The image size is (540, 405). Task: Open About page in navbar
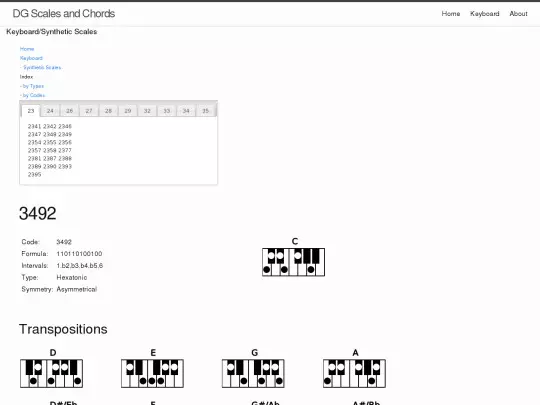coord(518,14)
